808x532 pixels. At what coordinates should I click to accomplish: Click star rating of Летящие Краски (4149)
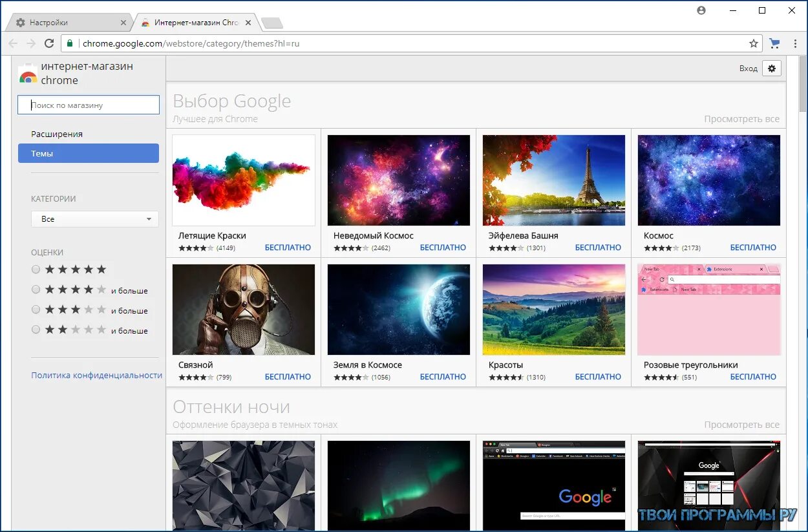196,248
